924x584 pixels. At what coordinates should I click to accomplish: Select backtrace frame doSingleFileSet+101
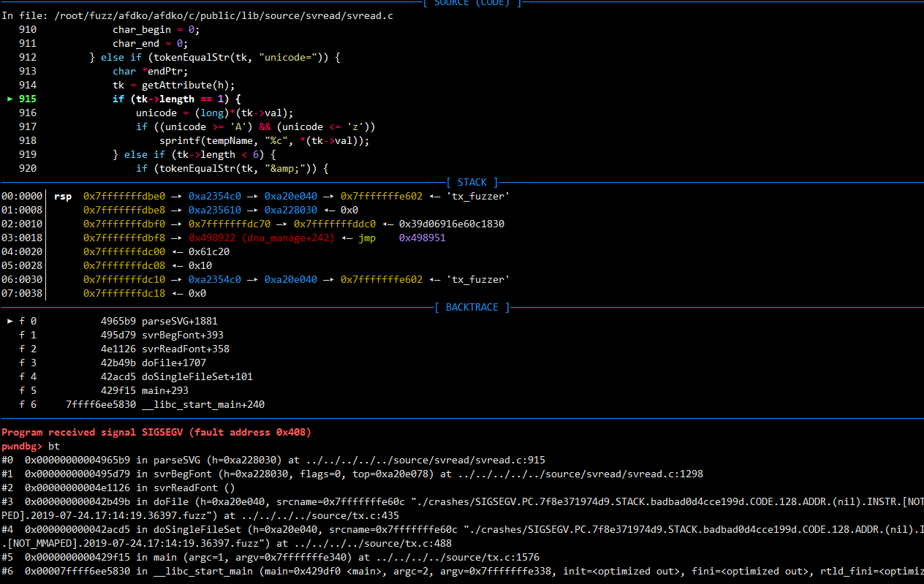197,376
